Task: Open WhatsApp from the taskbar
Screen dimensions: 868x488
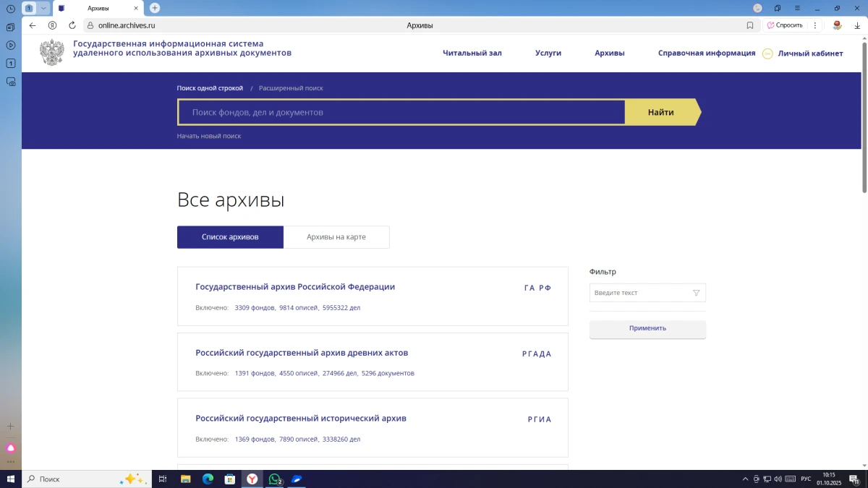Action: click(x=275, y=479)
